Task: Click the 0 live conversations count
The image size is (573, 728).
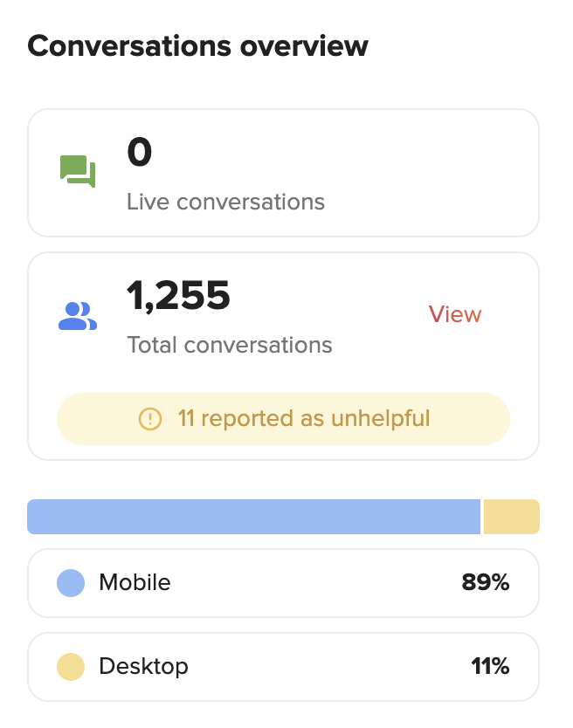Action: coord(140,152)
